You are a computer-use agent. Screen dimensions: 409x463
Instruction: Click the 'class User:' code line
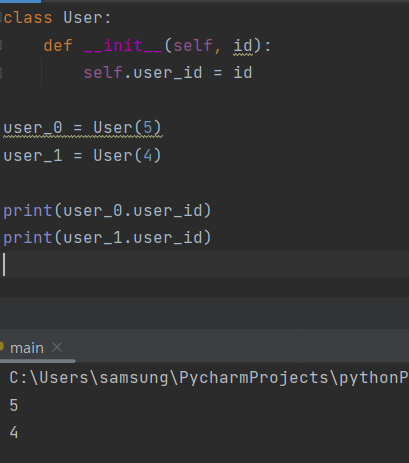(57, 18)
